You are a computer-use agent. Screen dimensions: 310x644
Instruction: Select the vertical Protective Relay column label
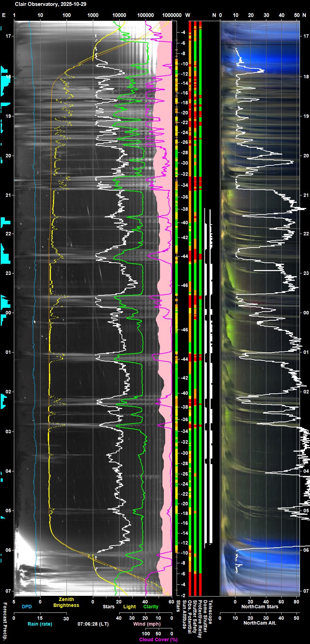(200, 618)
